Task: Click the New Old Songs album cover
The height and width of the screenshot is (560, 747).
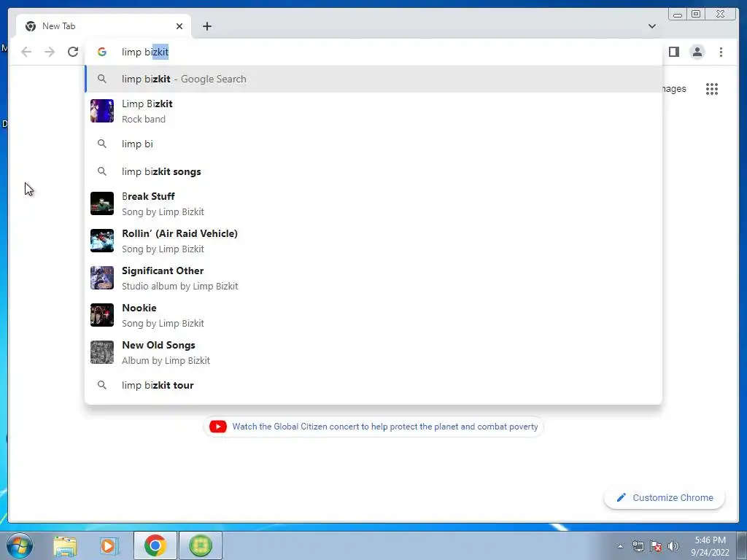Action: pyautogui.click(x=102, y=352)
